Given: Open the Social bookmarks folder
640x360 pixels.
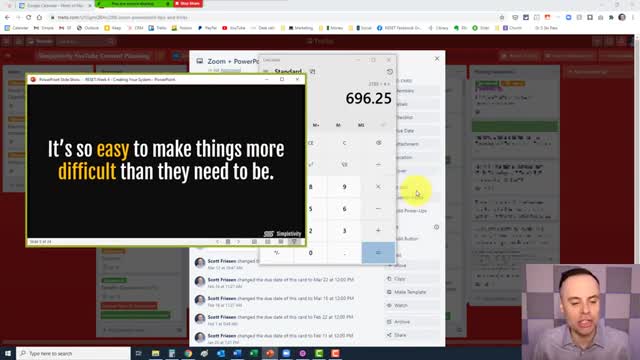Looking at the screenshot, I should [360, 28].
